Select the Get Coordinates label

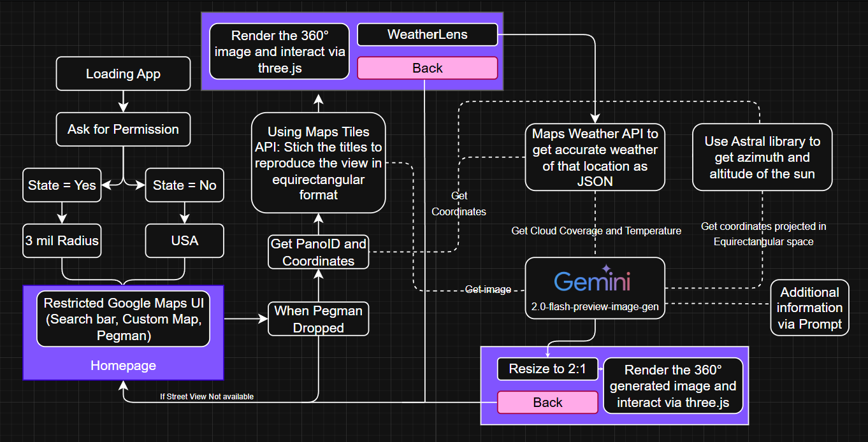[x=459, y=203]
